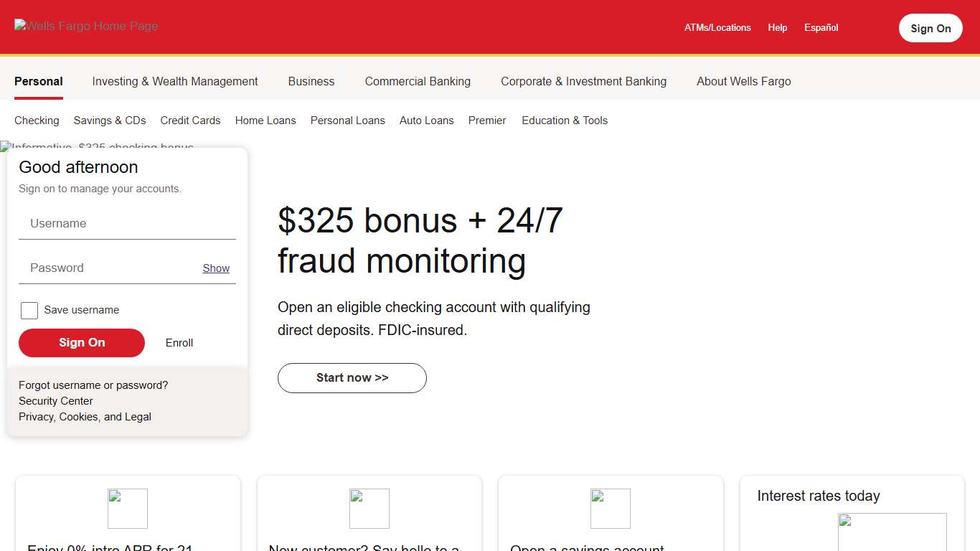Open Investing & Wealth Management
Image resolution: width=980 pixels, height=551 pixels.
pyautogui.click(x=174, y=81)
